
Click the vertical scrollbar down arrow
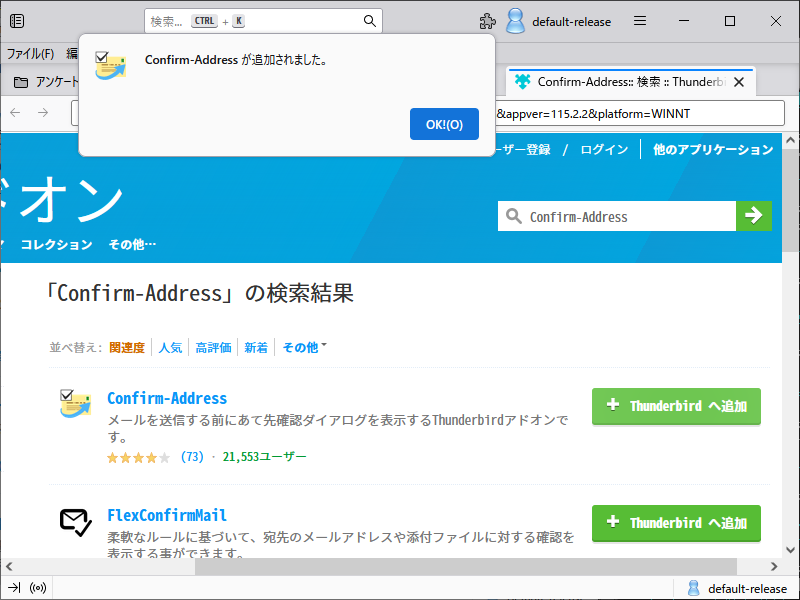790,550
